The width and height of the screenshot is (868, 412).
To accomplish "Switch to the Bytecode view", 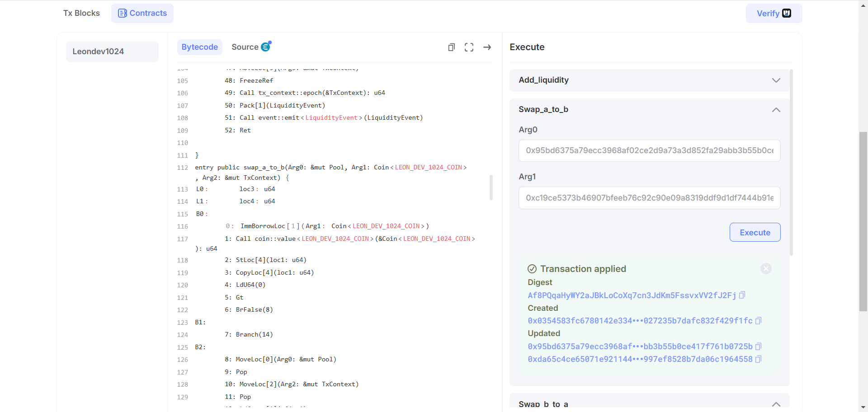I will pos(200,47).
